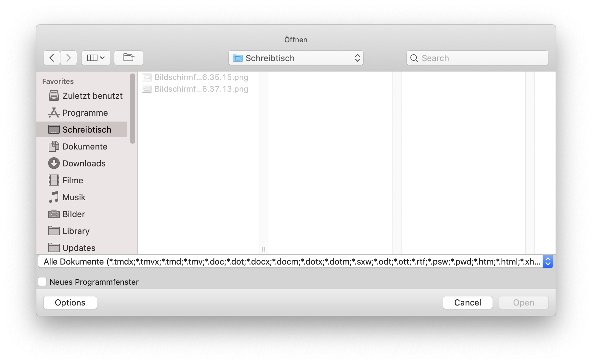Image resolution: width=592 pixels, height=364 pixels.
Task: Select Schreibtisch in sidebar
Action: coord(82,129)
